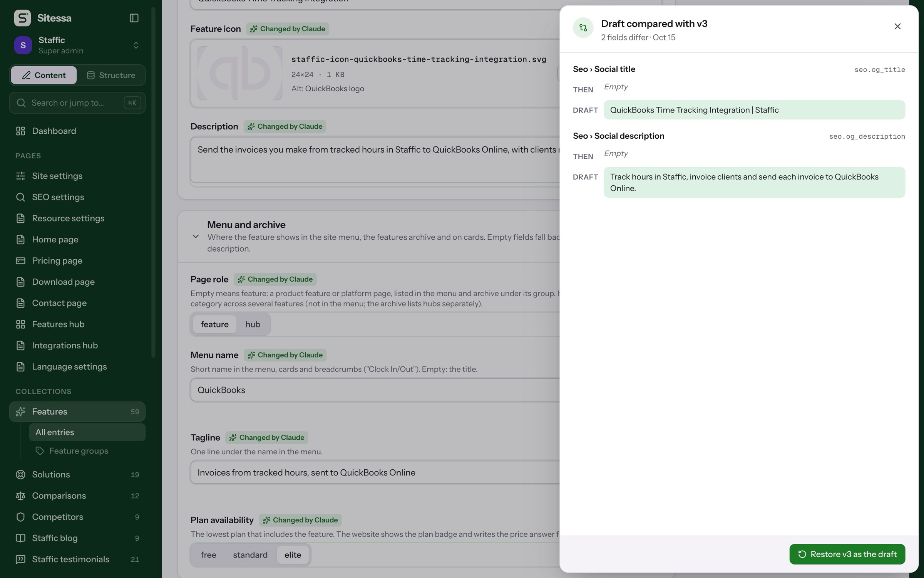Click the Feature groups tag icon
The width and height of the screenshot is (924, 578).
click(39, 451)
